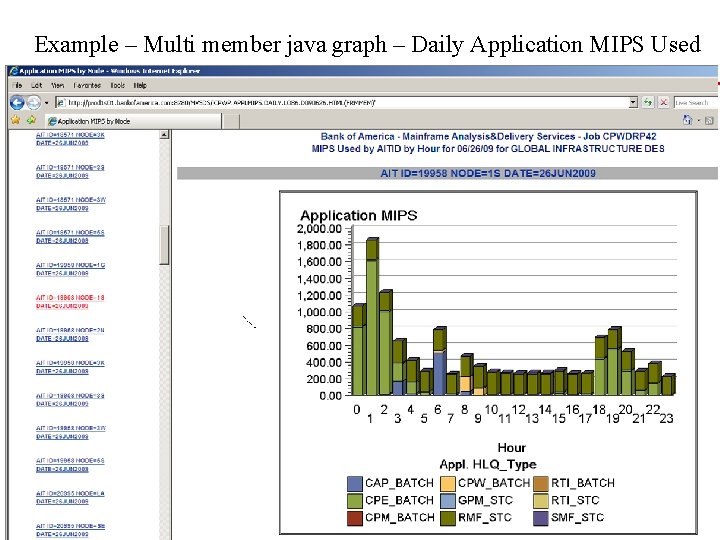Expand the Home button dropdown arrow
The height and width of the screenshot is (540, 720).
[x=699, y=121]
